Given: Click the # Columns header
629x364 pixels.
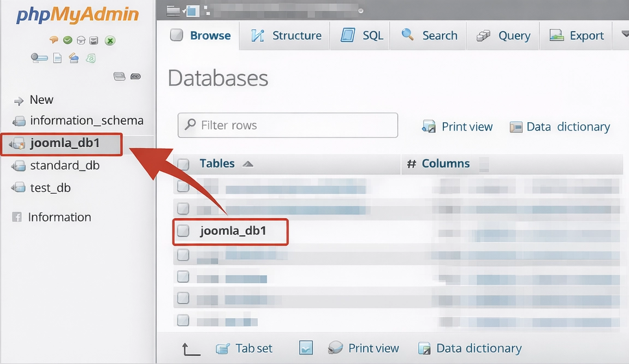Looking at the screenshot, I should coord(438,164).
